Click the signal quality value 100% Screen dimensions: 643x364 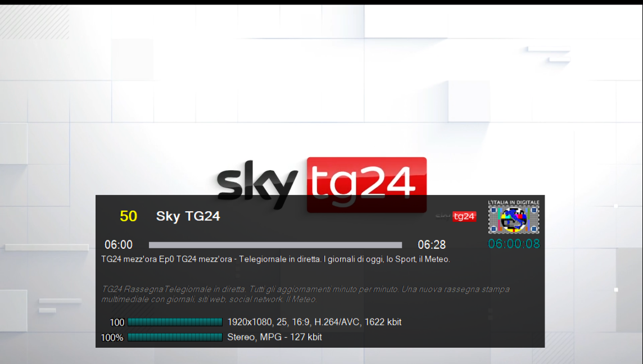112,338
